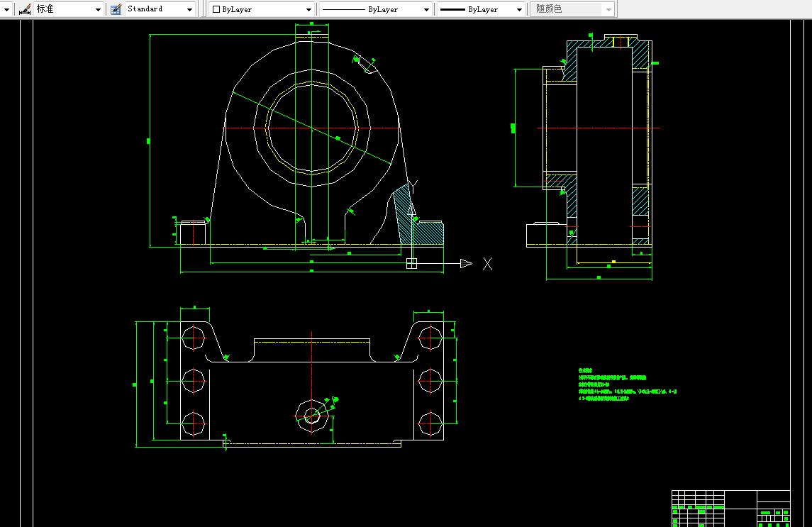
Task: Select the bottom-right bolt hole in plan view
Action: pyautogui.click(x=430, y=423)
